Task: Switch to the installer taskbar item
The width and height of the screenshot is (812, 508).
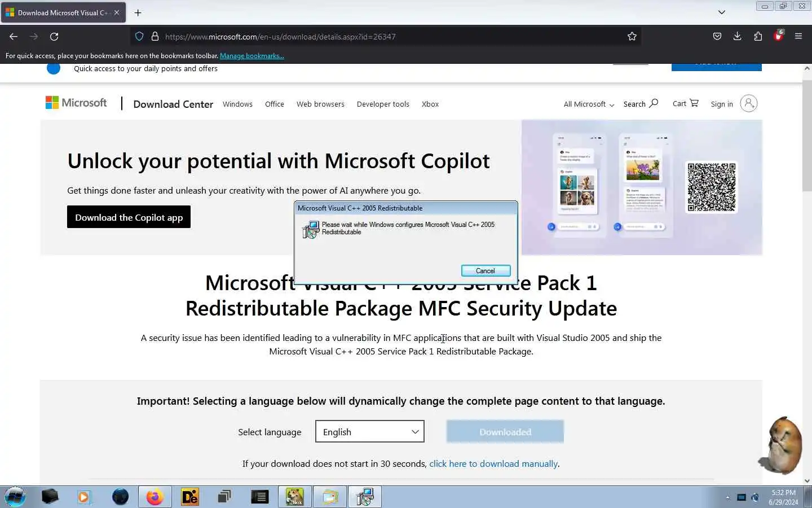Action: (365, 497)
